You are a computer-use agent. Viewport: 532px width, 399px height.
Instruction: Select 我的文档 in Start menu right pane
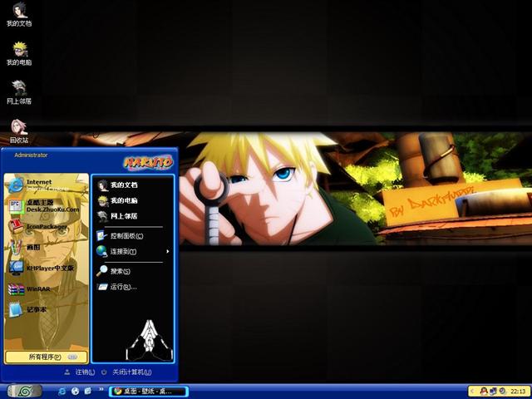point(133,185)
